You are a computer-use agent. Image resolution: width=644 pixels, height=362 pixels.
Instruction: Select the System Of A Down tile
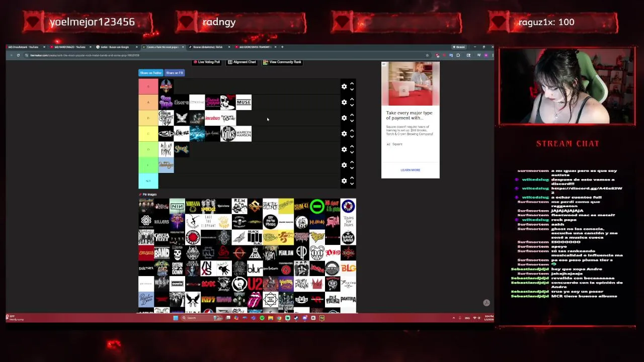pos(177,268)
